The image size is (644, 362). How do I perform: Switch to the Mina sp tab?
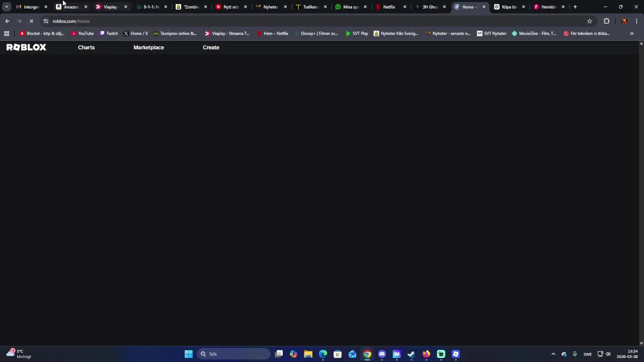(x=351, y=7)
